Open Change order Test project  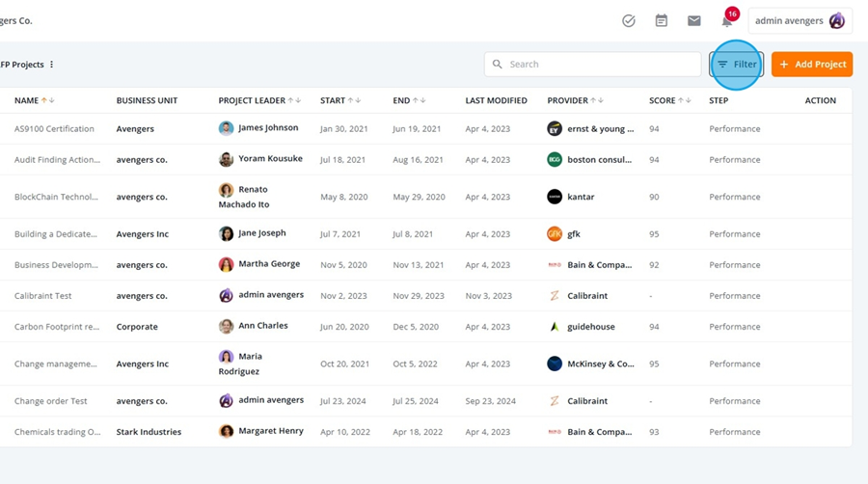pyautogui.click(x=50, y=401)
